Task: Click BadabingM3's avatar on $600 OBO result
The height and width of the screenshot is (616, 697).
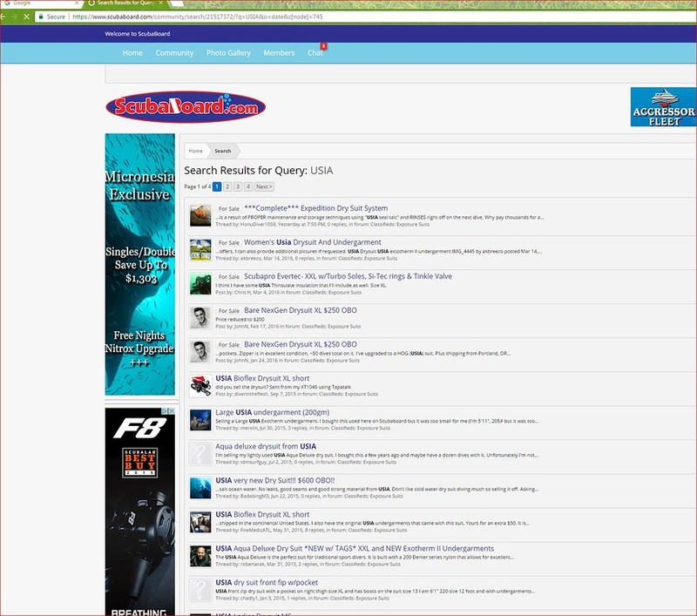Action: click(x=200, y=488)
